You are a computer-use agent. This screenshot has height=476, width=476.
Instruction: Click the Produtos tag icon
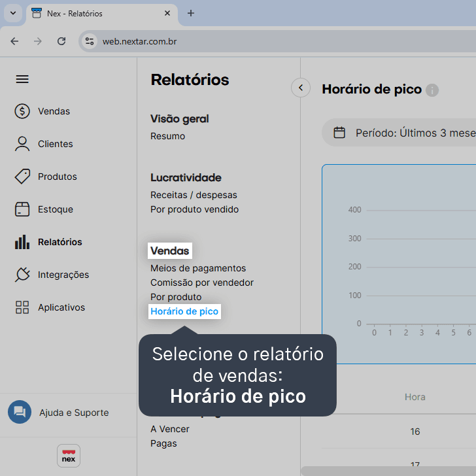tap(22, 177)
